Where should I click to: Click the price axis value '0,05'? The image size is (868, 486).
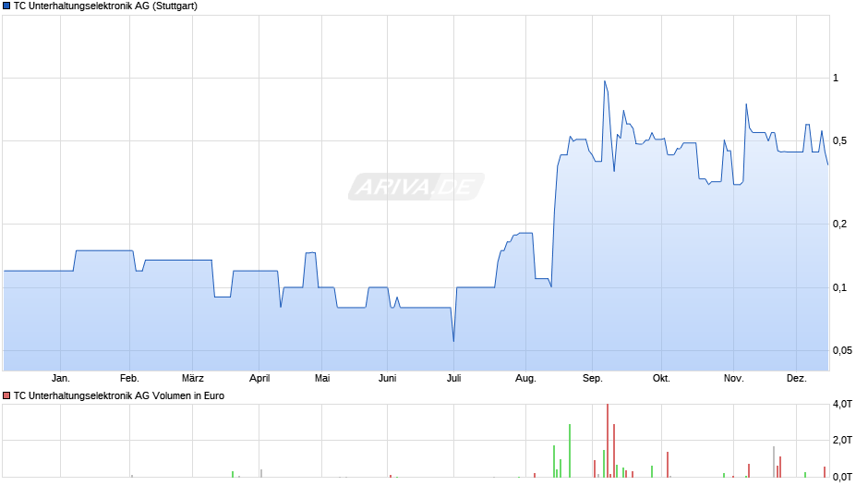pyautogui.click(x=842, y=350)
